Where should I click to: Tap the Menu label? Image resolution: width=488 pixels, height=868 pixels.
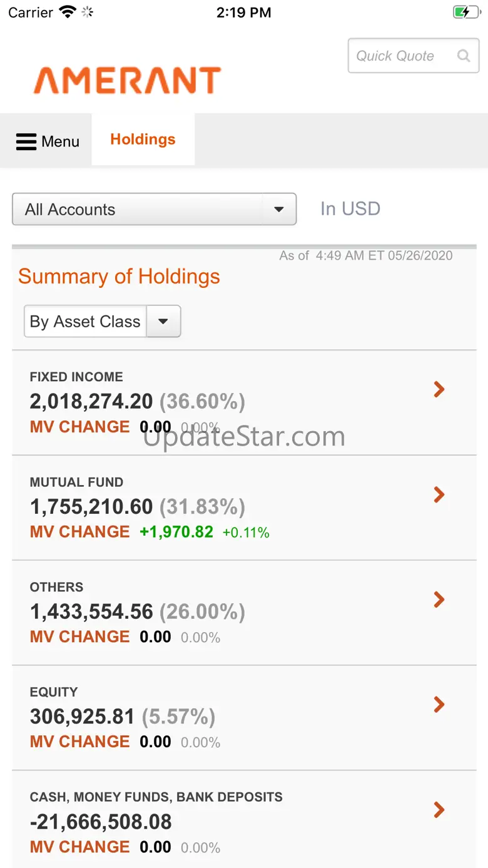click(x=60, y=142)
